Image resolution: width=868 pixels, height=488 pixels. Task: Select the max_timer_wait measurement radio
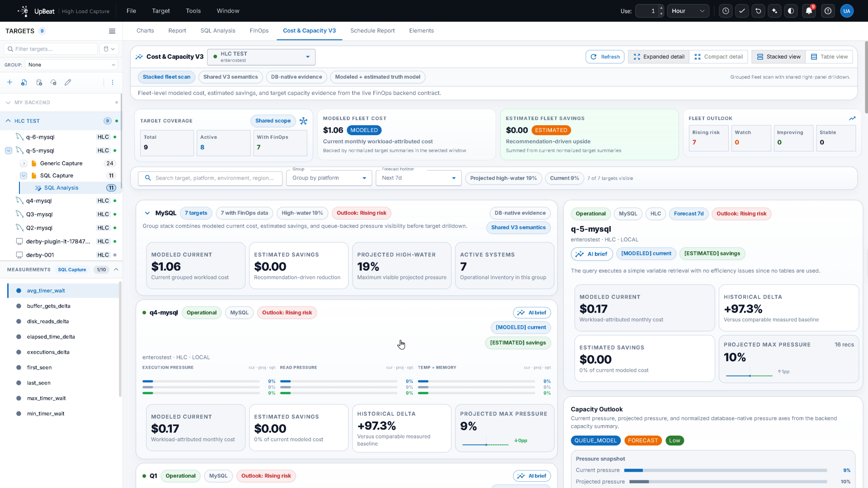coord(19,398)
